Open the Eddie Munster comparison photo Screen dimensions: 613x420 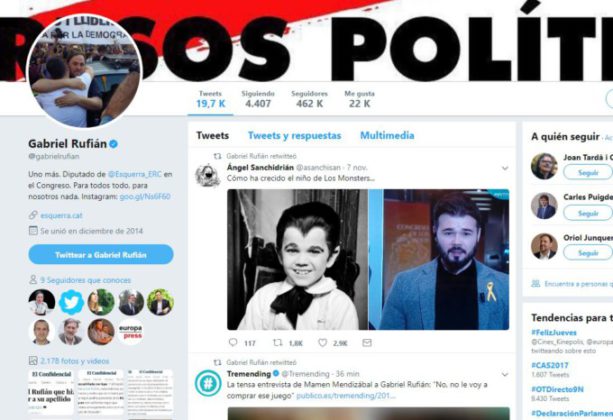pyautogui.click(x=368, y=260)
